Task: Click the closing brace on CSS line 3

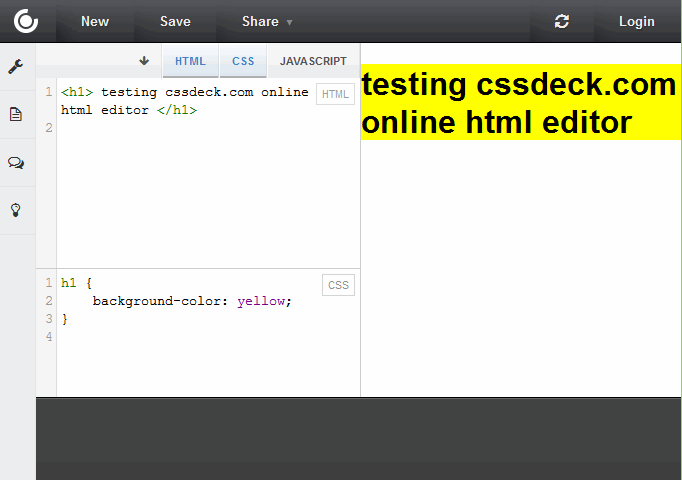Action: pyautogui.click(x=65, y=319)
